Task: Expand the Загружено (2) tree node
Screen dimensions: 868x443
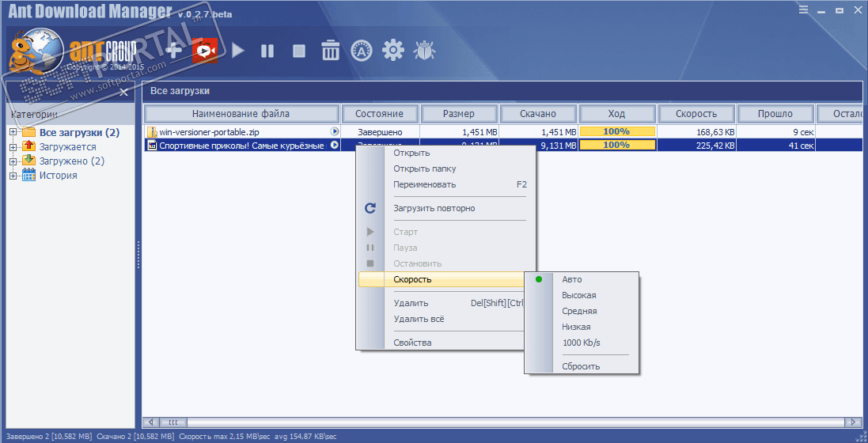Action: 13,161
